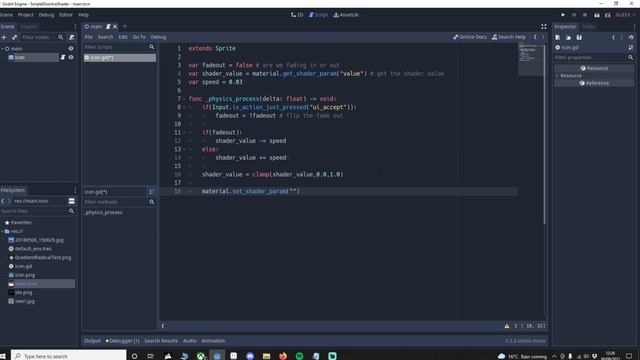This screenshot has width=640, height=360.
Task: Select GradientRadicalTest.png file
Action: (43, 258)
